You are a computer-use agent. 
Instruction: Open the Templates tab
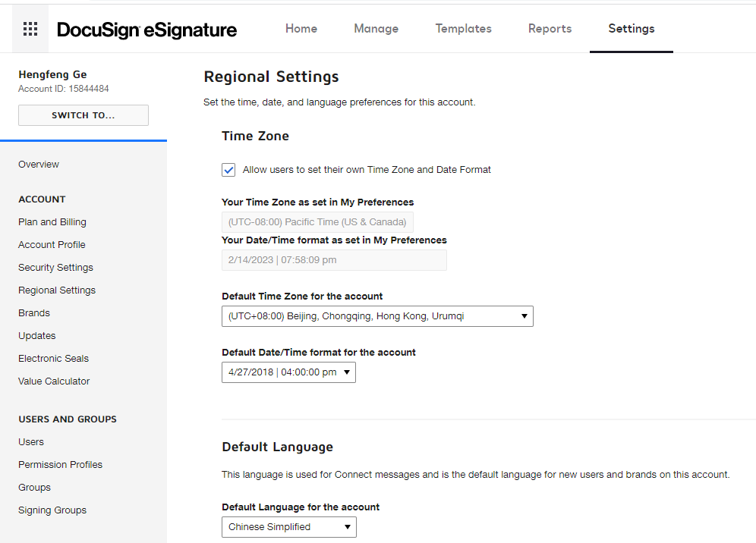click(x=463, y=29)
